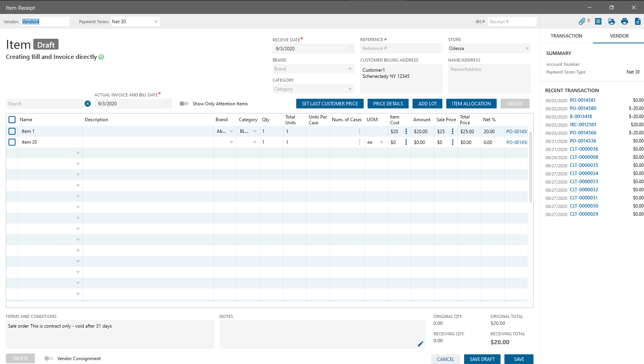Switch to the Transaction tab
This screenshot has width=644, height=364.
pyautogui.click(x=566, y=36)
